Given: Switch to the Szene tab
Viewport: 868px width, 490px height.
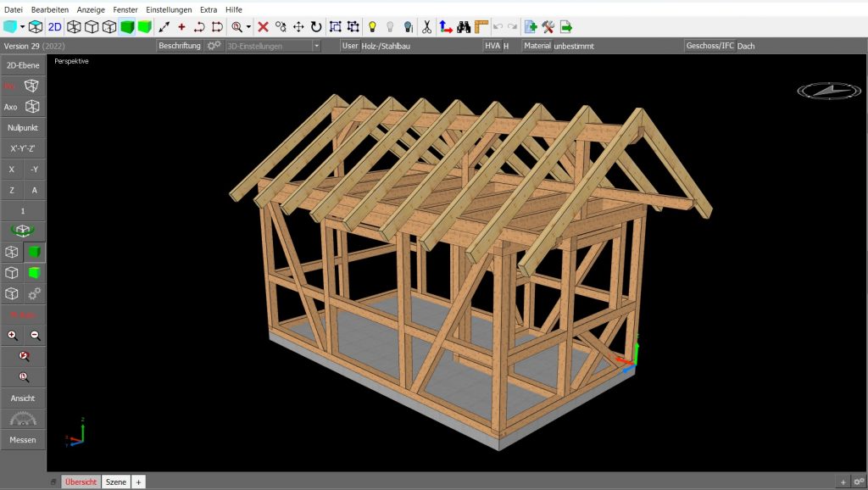Looking at the screenshot, I should pyautogui.click(x=116, y=482).
